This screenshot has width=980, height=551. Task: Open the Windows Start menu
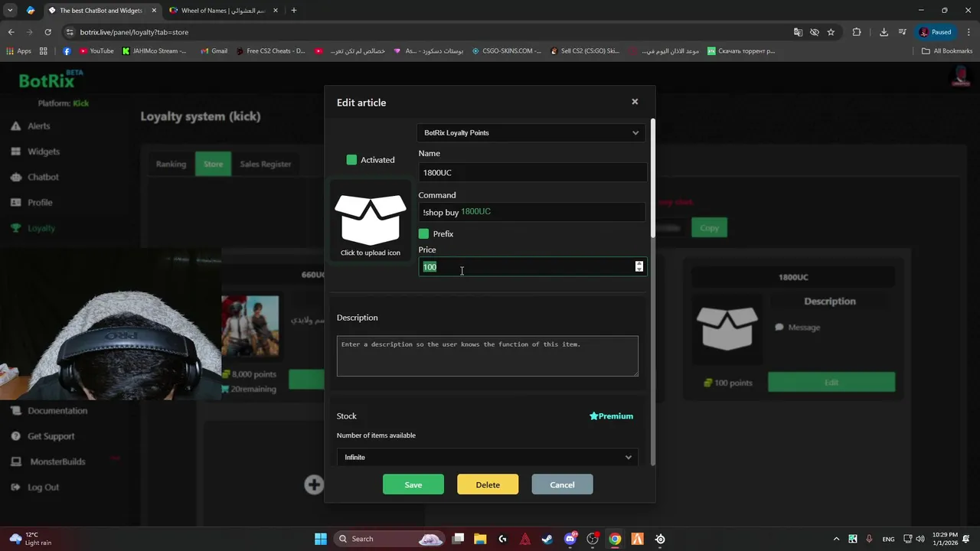point(321,539)
